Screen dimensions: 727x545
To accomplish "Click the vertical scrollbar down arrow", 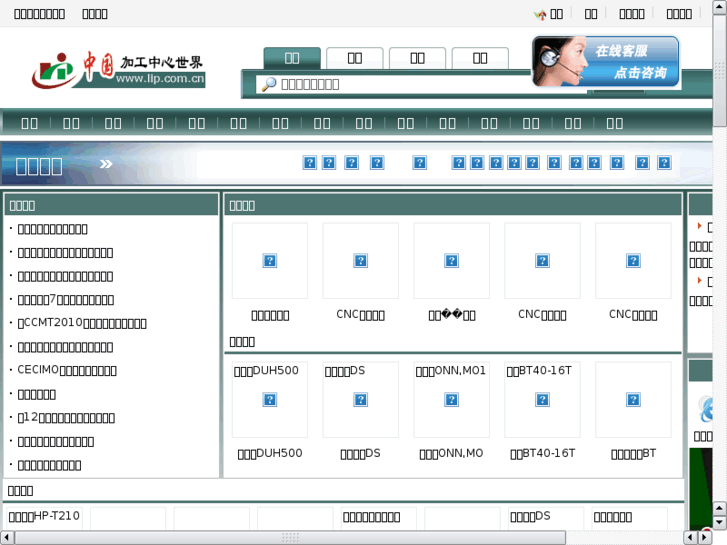I will point(720,523).
